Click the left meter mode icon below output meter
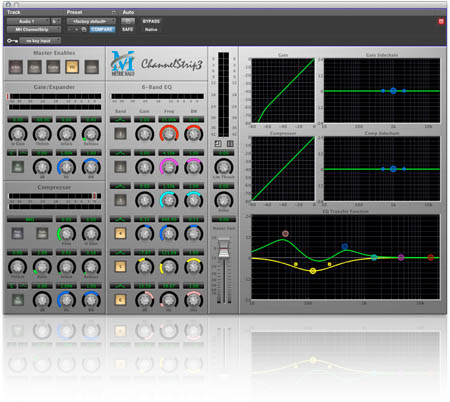The width and height of the screenshot is (450, 402). (x=218, y=144)
